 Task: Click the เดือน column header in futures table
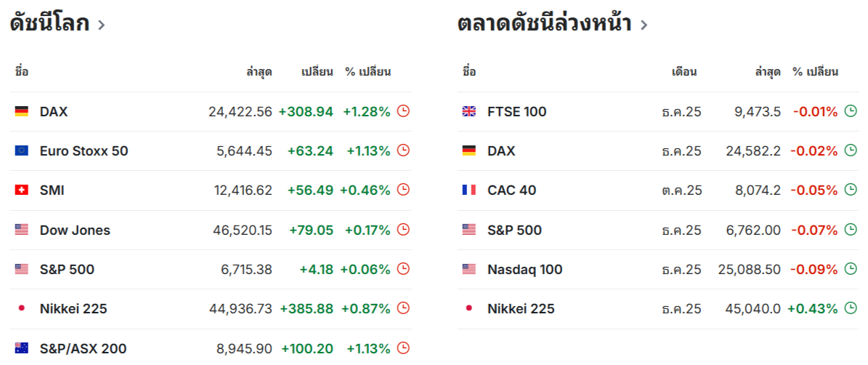pyautogui.click(x=684, y=71)
